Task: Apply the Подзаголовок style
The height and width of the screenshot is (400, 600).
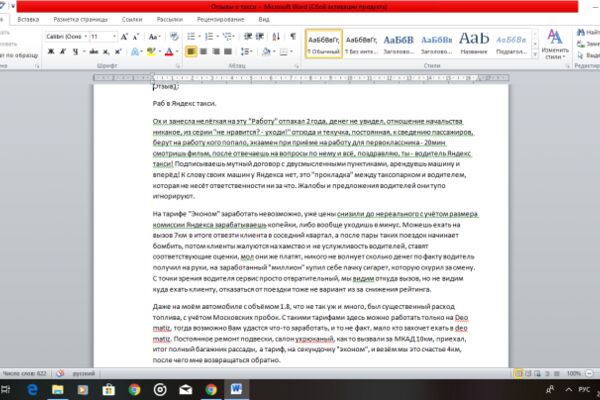Action: [x=511, y=44]
